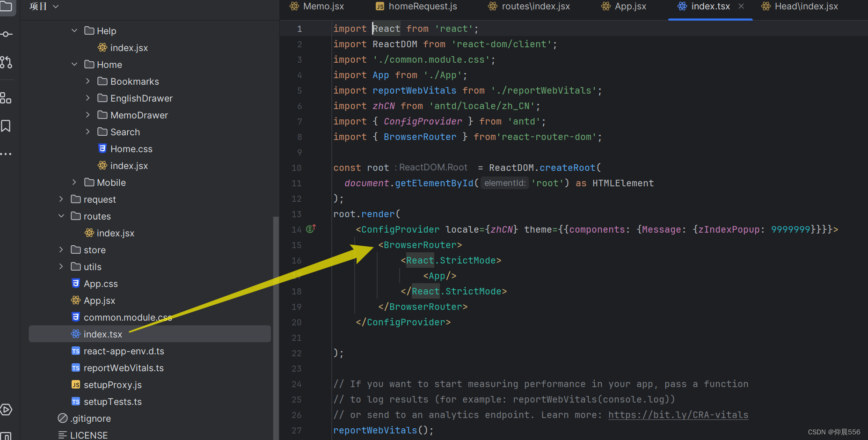
Task: Click the ignore icon beside .gitignore
Action: [63, 418]
